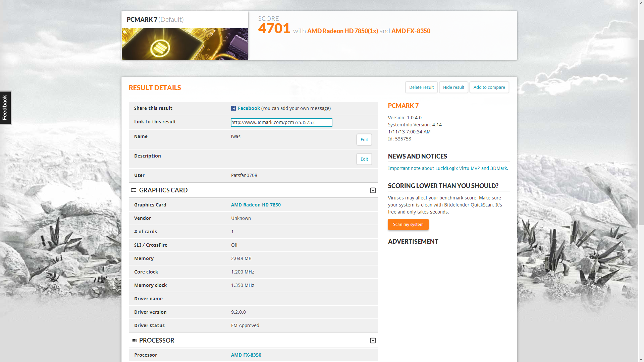Click the 'Link to this result' row label

(x=155, y=122)
